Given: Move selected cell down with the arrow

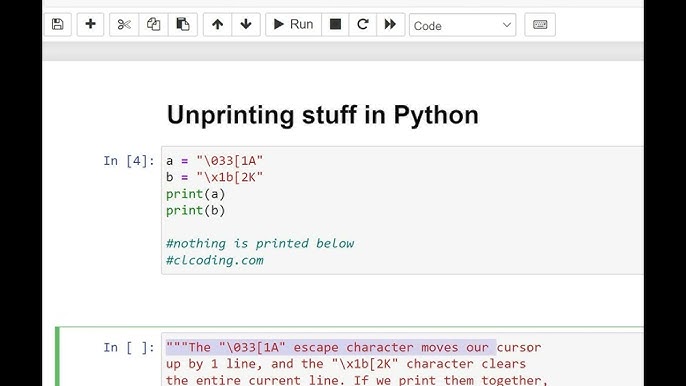Looking at the screenshot, I should pos(246,25).
